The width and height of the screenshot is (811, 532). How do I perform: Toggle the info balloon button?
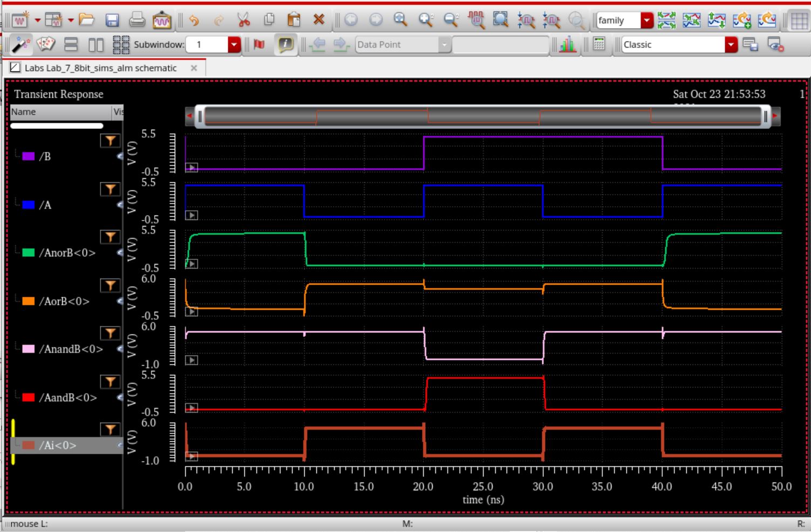pyautogui.click(x=285, y=44)
